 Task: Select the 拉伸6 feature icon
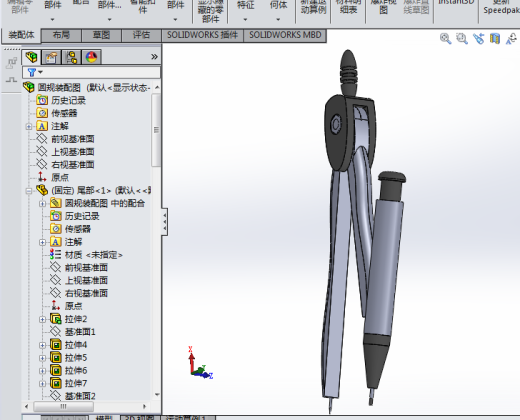tap(56, 370)
